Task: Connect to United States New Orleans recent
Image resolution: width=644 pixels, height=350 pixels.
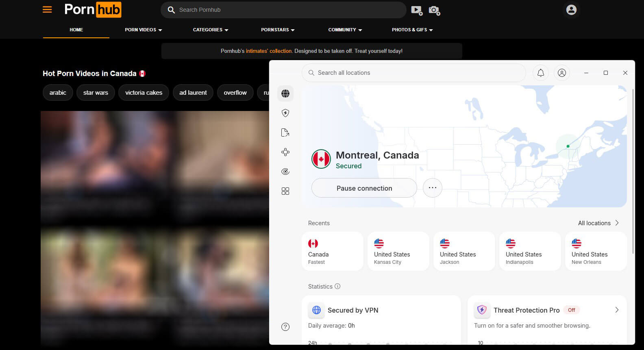Action: 596,251
